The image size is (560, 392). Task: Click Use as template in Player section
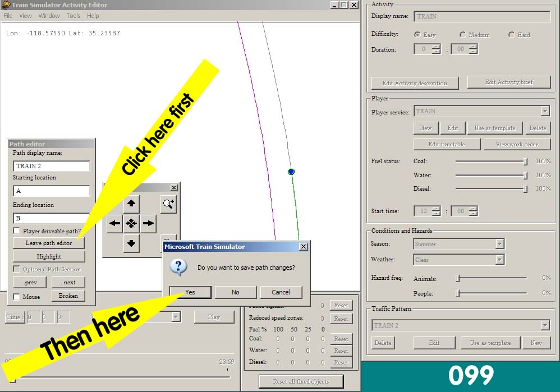(495, 128)
